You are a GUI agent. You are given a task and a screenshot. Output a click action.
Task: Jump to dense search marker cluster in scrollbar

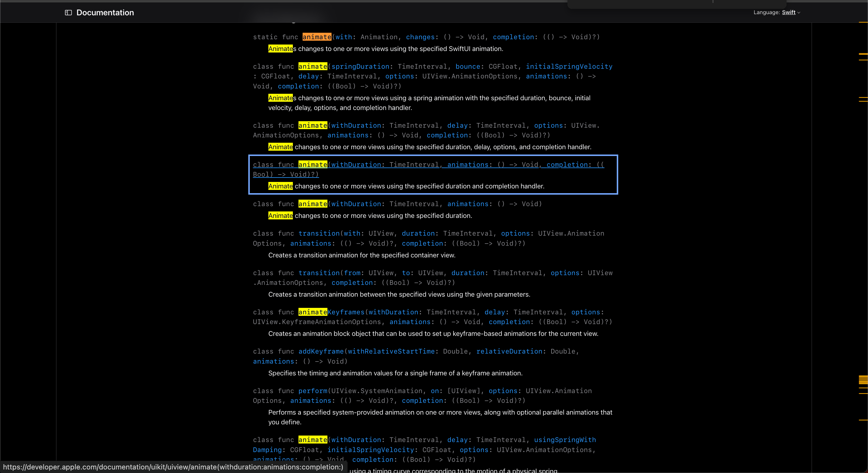pyautogui.click(x=863, y=380)
